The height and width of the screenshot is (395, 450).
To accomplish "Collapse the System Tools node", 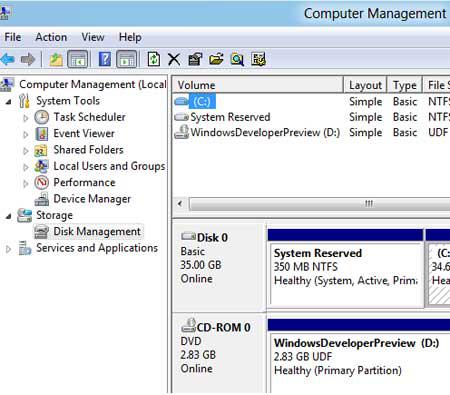I will point(9,101).
